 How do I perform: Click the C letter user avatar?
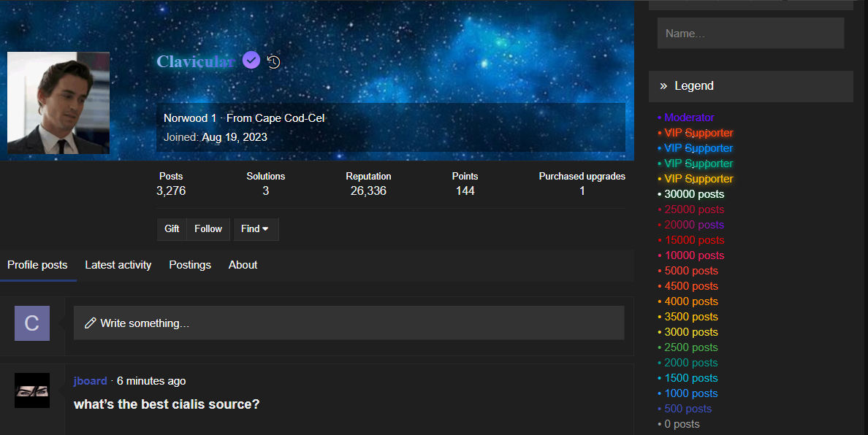(x=32, y=323)
